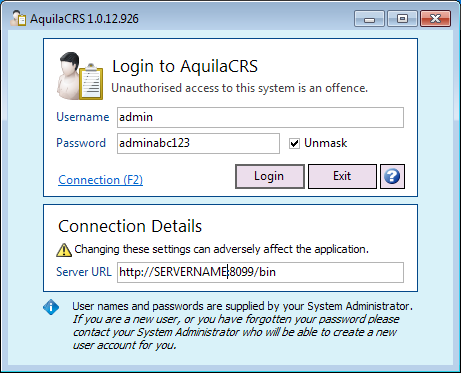The image size is (461, 373).
Task: Uncheck the Unmask checkbox
Action: 294,144
